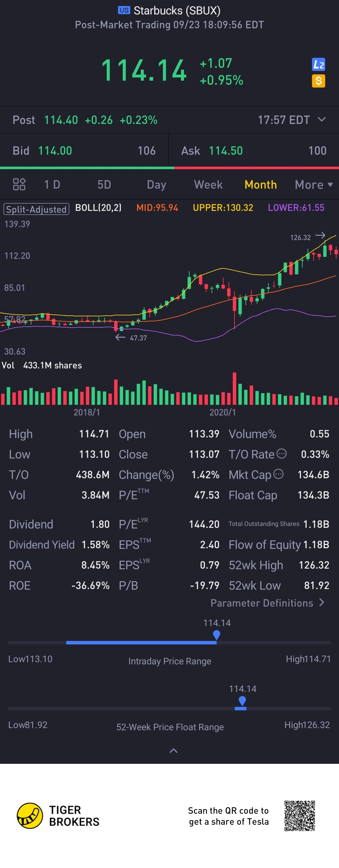Tap the Bid 114.00 quote cell
339x868 pixels.
pyautogui.click(x=84, y=151)
